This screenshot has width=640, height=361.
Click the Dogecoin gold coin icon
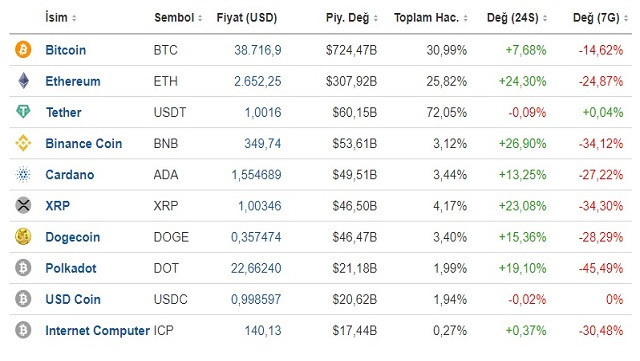tap(23, 236)
